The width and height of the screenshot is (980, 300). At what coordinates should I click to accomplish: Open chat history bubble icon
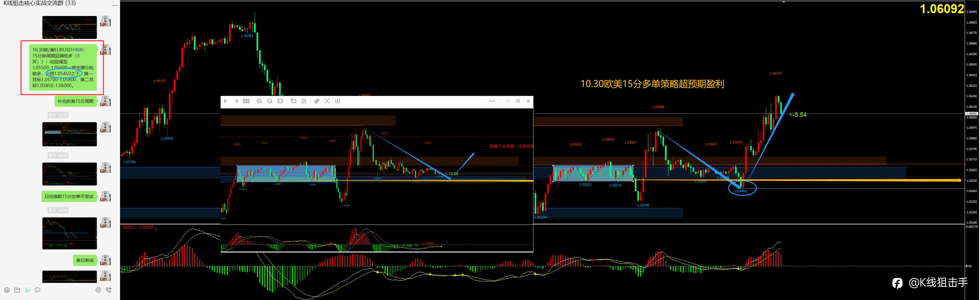(x=38, y=290)
